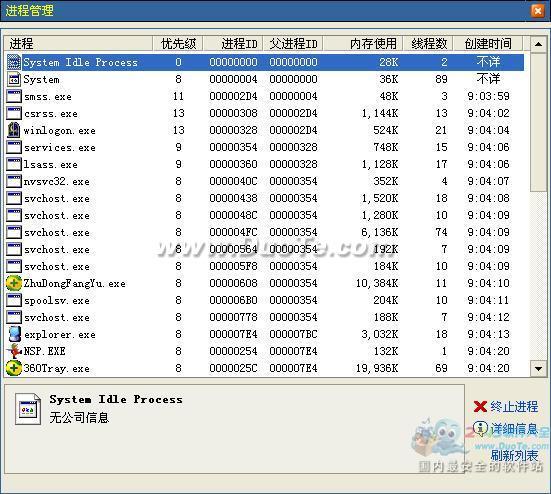Click the System Idle Process row icon
Image resolution: width=551 pixels, height=494 pixels.
pos(14,62)
